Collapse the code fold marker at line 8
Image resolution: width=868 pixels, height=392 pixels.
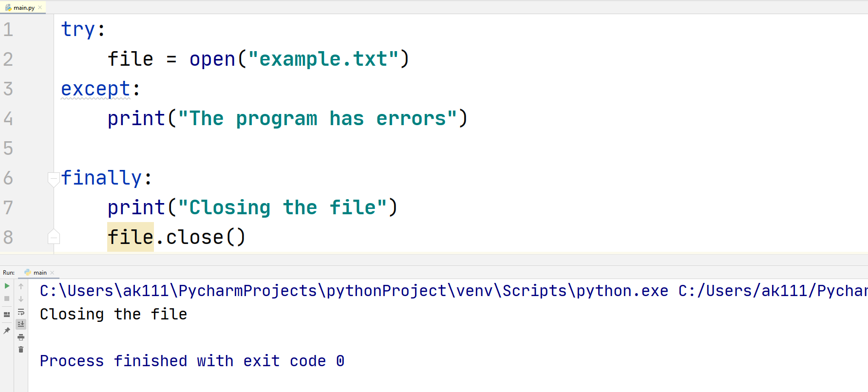coord(54,237)
